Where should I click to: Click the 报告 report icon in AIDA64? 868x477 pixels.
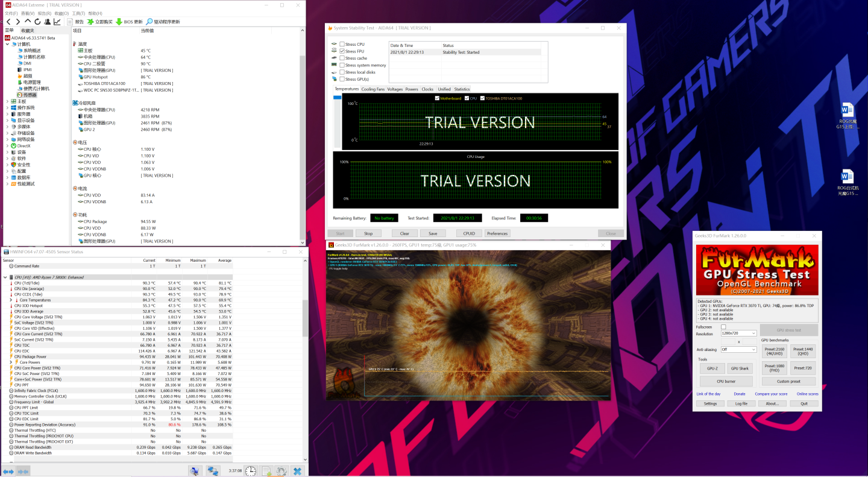(x=70, y=22)
